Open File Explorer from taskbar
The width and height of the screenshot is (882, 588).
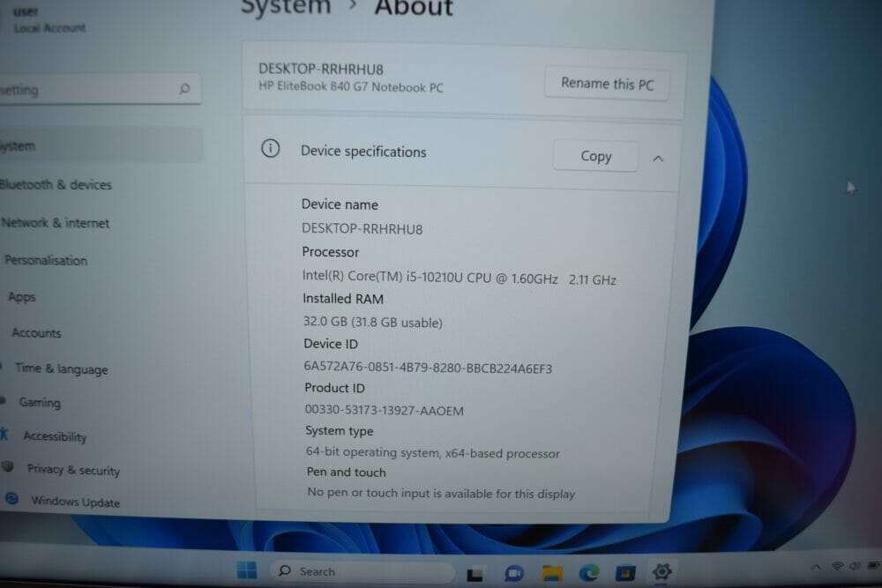552,573
